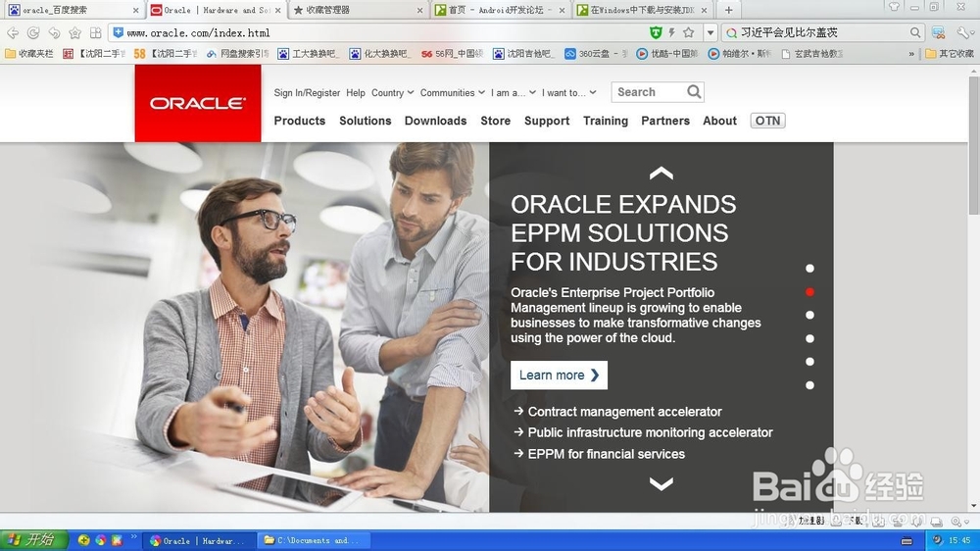This screenshot has width=980, height=551.
Task: Open the screenshot scissors tool icon
Action: (938, 32)
